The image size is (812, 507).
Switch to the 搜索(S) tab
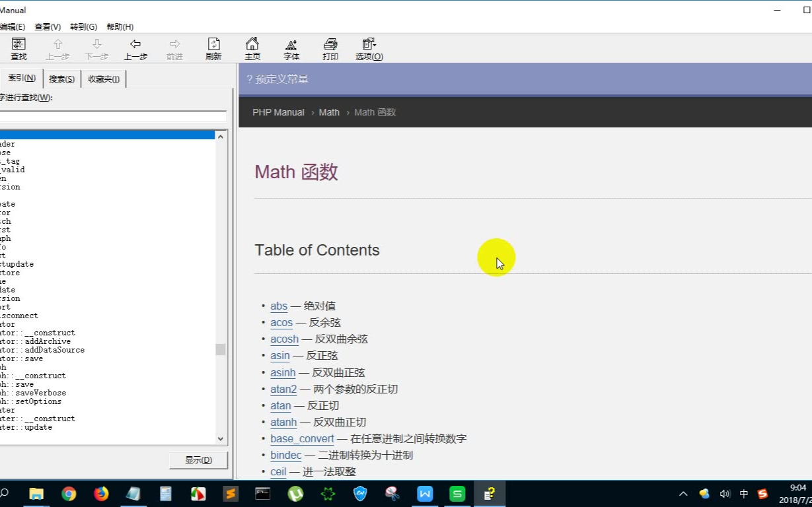[61, 78]
